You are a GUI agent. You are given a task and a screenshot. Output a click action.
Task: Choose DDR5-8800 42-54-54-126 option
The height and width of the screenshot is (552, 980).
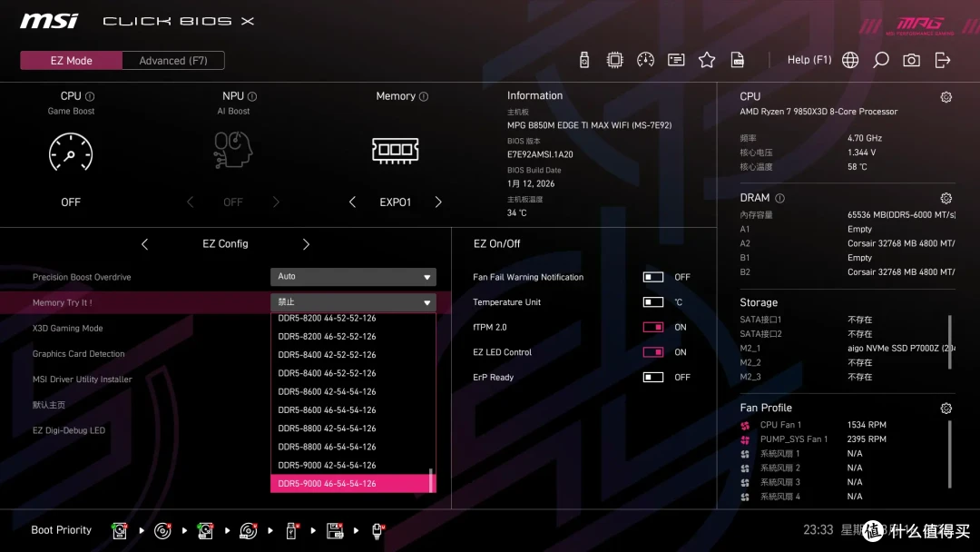click(349, 429)
